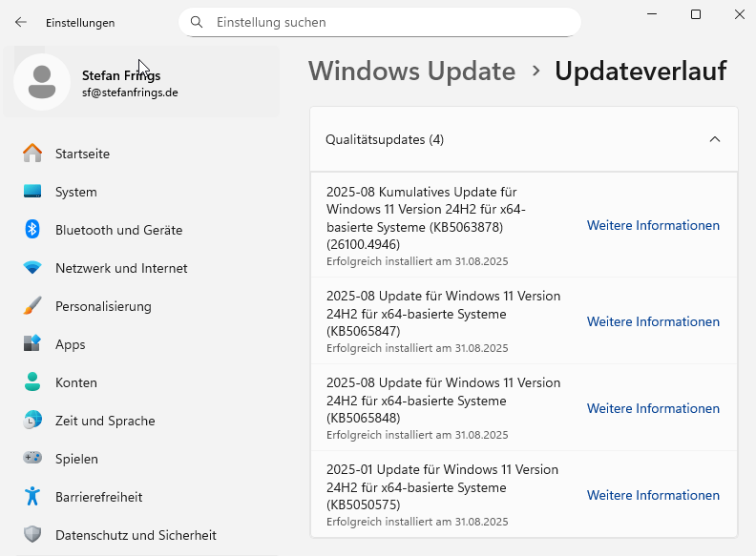
Task: Select the KB5065847 update entry text
Action: click(x=443, y=313)
